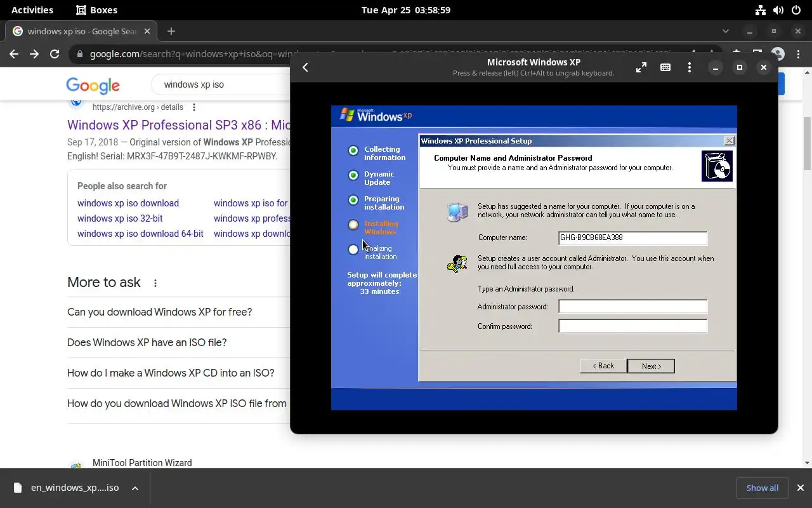Open the 'More to ask' three-dot options
This screenshot has height=508, width=812.
tap(155, 283)
